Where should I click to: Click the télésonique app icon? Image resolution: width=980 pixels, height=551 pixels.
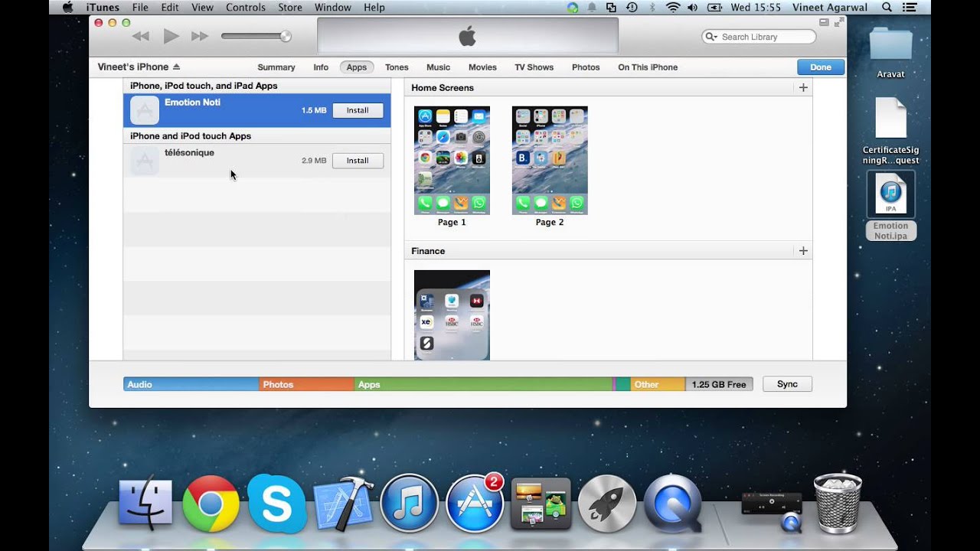(x=145, y=161)
